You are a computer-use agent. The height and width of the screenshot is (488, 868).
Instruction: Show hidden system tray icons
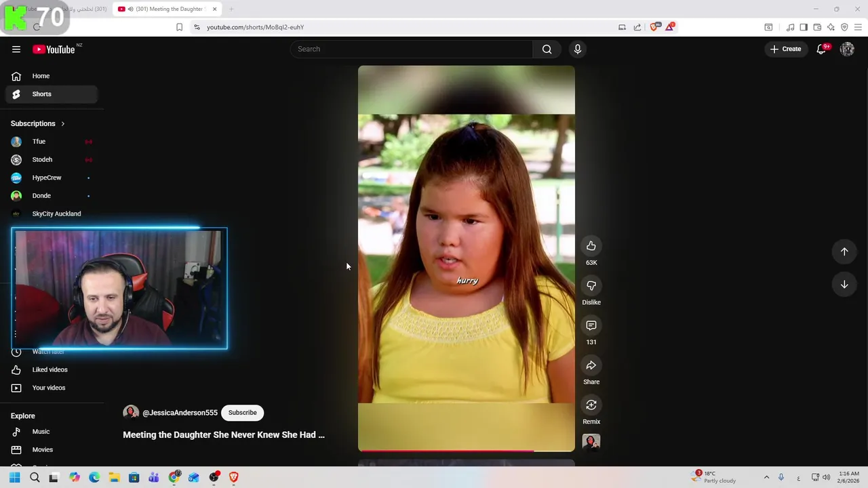pyautogui.click(x=766, y=477)
